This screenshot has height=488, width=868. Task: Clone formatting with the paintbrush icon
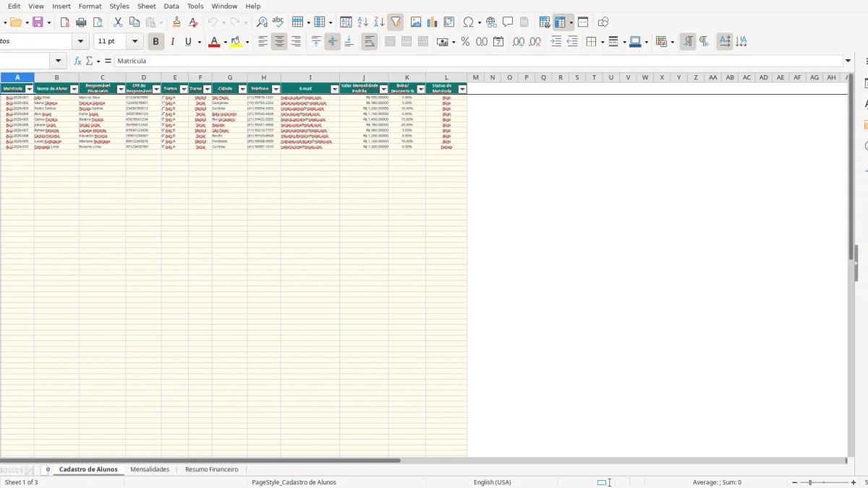pyautogui.click(x=176, y=22)
